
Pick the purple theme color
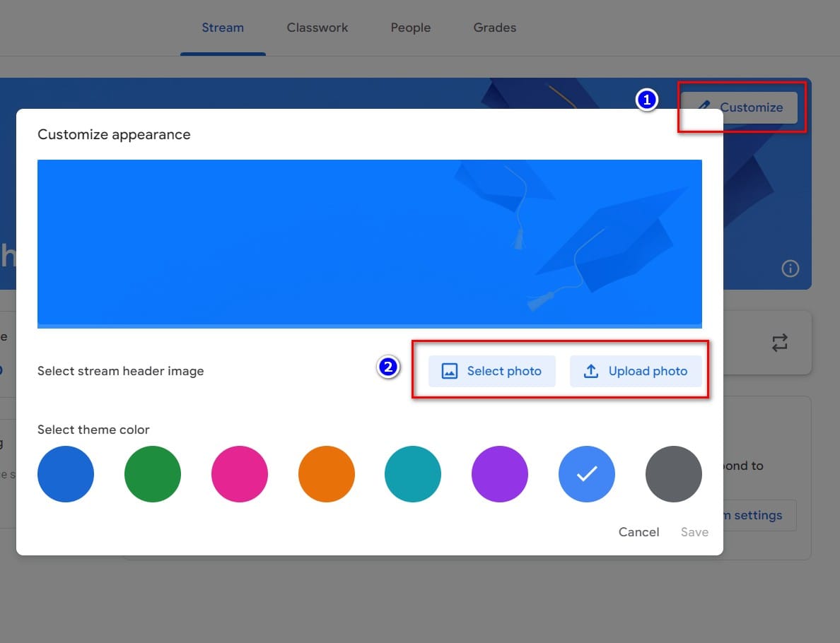[500, 474]
